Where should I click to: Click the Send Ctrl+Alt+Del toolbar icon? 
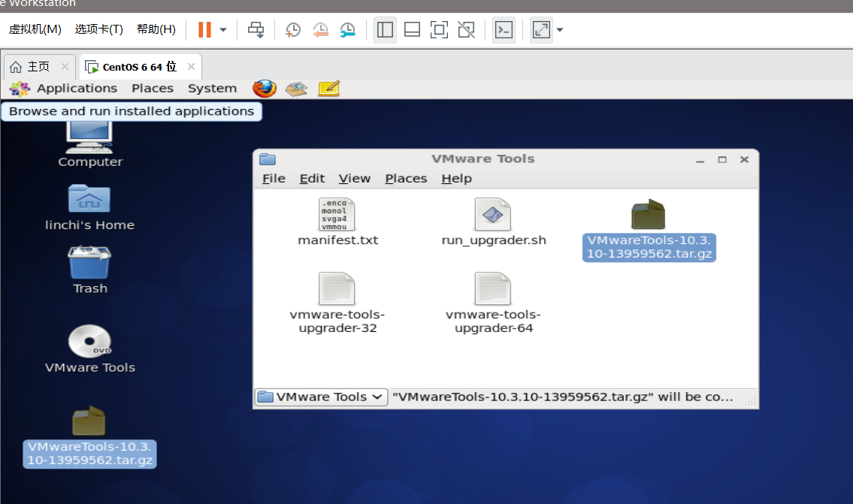point(256,29)
